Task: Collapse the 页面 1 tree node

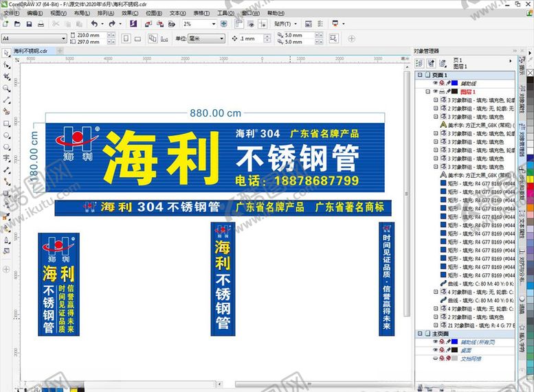Action: coord(419,75)
